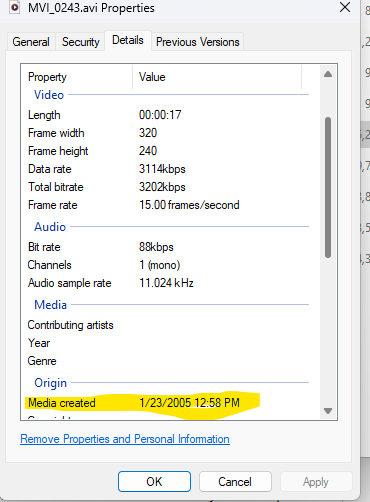The image size is (370, 502).
Task: Select the Contributing artists row
Action: 168,325
